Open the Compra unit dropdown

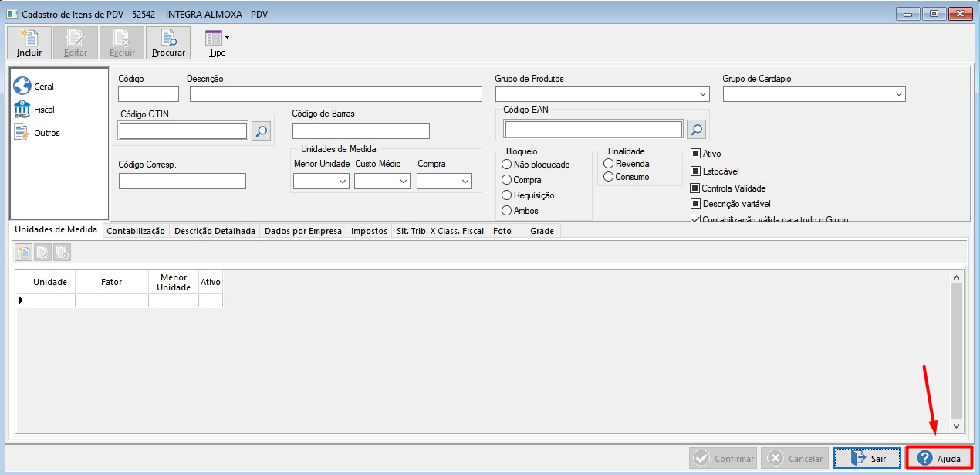point(465,182)
